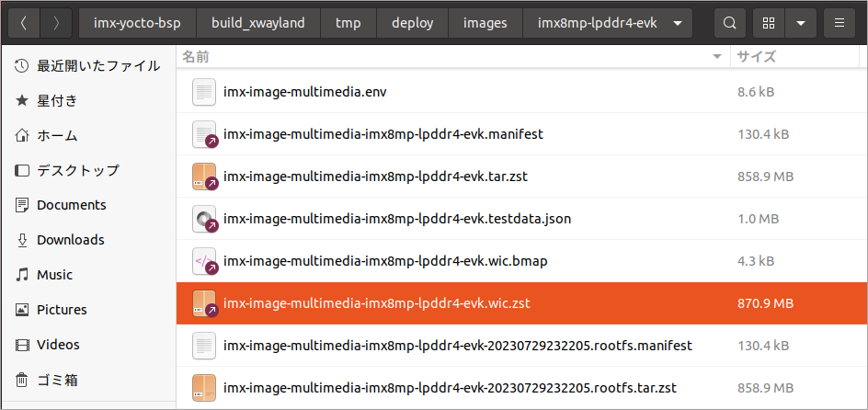The height and width of the screenshot is (410, 868).
Task: Click the tar.zst archive icon
Action: (x=204, y=177)
